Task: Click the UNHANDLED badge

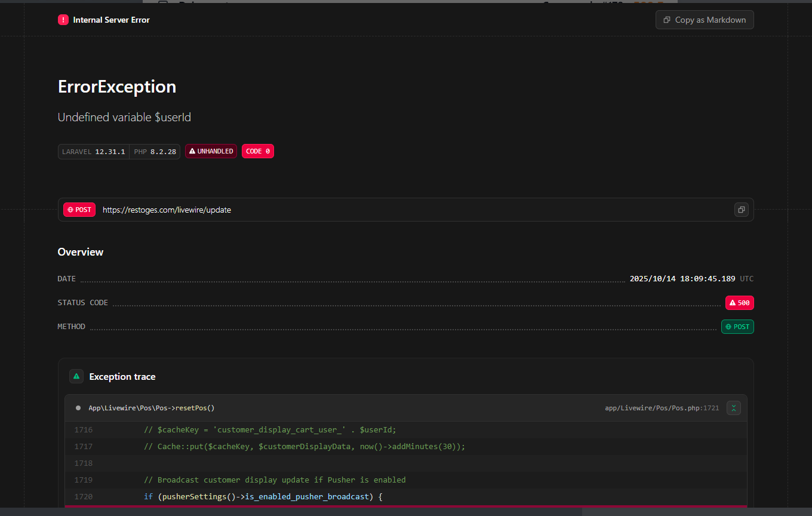Action: click(211, 151)
